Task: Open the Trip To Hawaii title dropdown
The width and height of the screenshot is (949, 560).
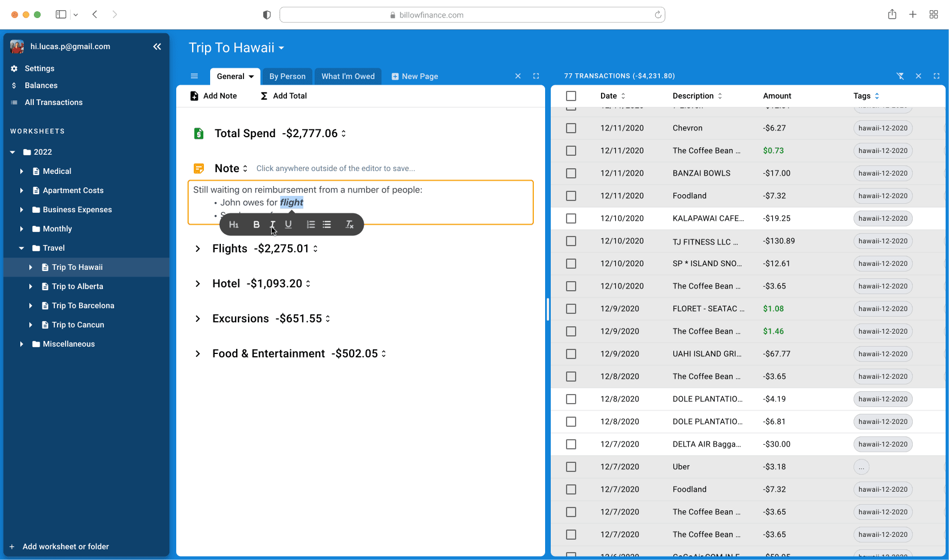Action: (x=281, y=48)
